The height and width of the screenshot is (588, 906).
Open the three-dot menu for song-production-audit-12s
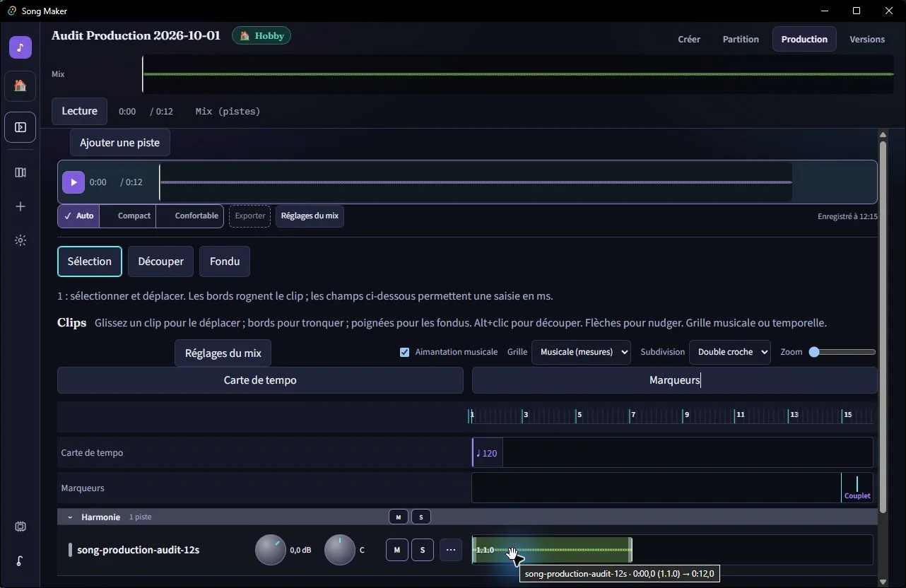(x=451, y=550)
